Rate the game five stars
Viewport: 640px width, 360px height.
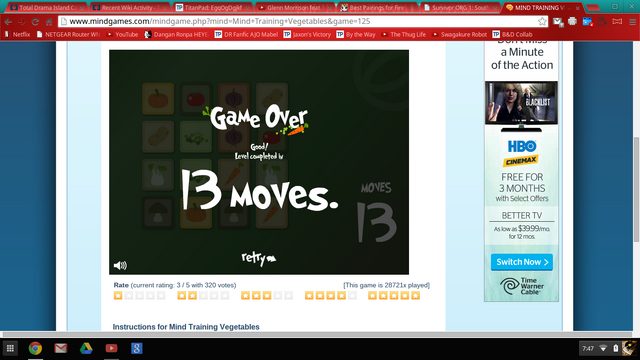394,296
